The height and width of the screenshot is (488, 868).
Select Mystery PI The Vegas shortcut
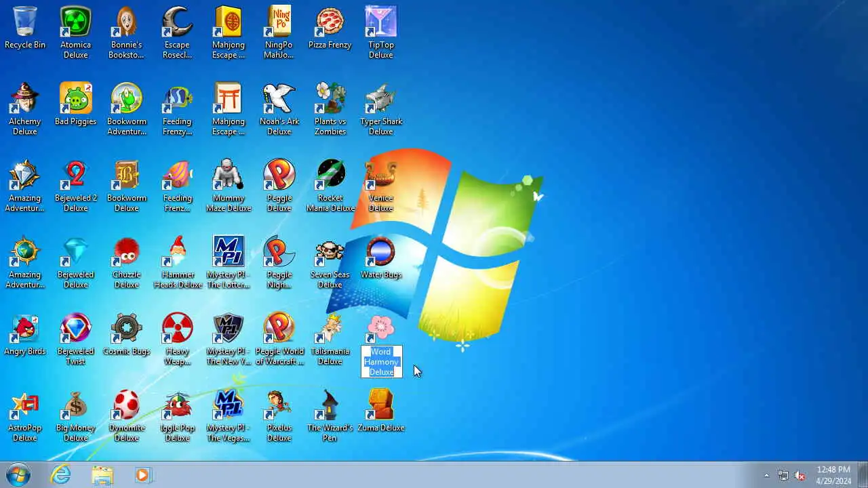click(x=229, y=405)
